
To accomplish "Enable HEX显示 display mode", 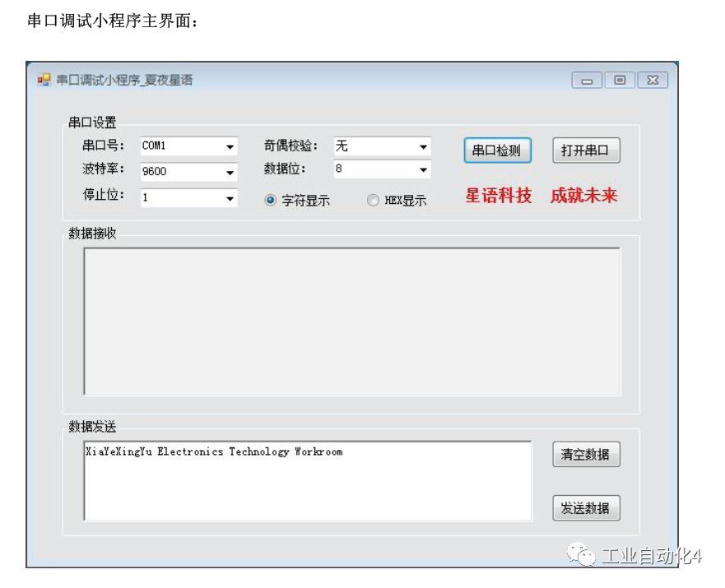I will [374, 200].
